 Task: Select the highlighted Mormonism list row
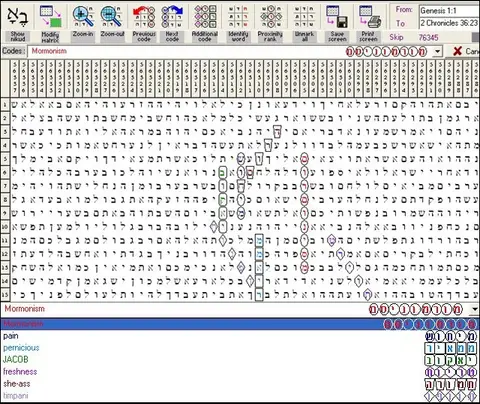[240, 324]
